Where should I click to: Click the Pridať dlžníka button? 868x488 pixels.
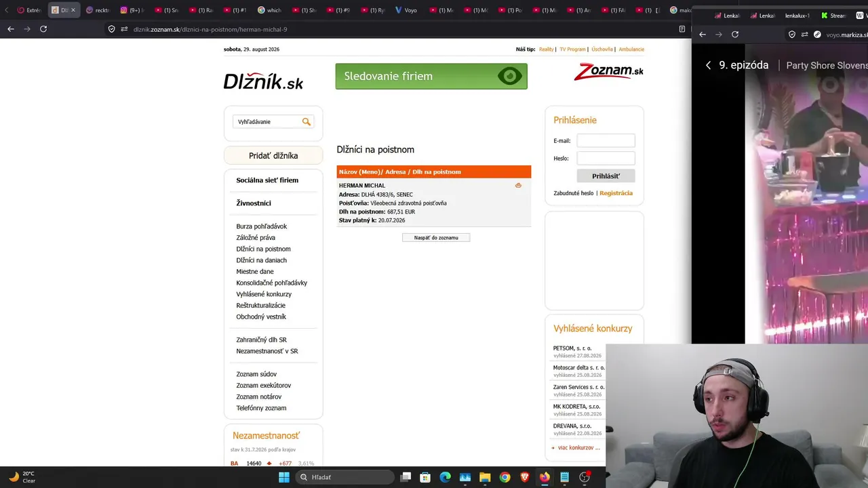273,155
